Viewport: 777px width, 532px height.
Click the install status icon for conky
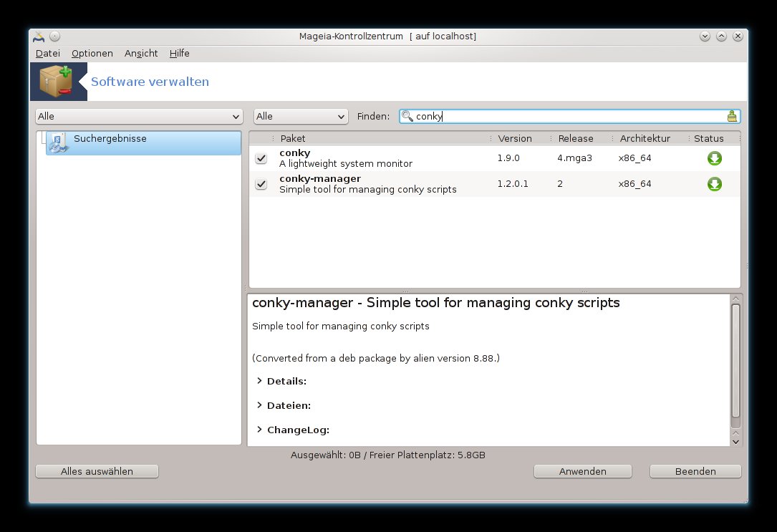click(714, 158)
